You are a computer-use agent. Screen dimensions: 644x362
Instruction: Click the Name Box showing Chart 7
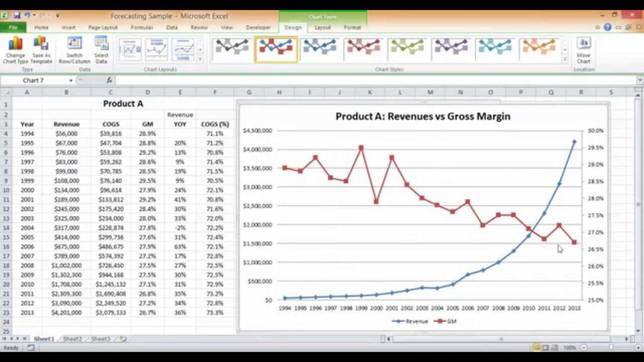pos(33,80)
